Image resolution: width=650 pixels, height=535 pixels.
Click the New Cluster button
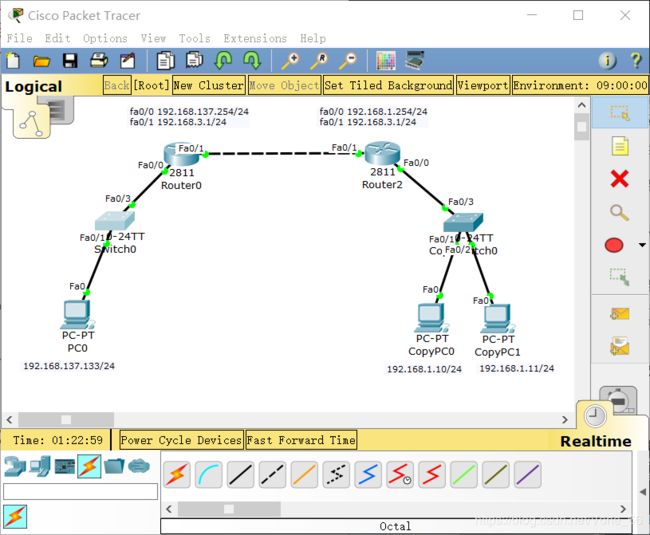click(x=209, y=85)
